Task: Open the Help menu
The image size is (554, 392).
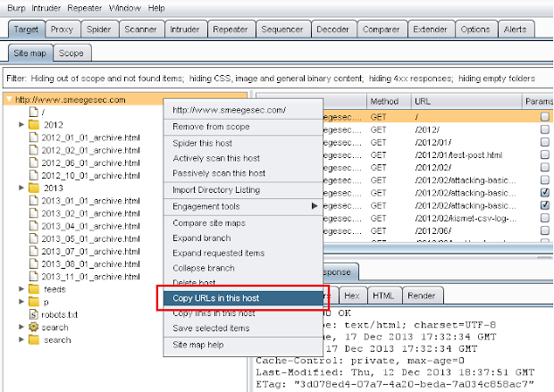Action: tap(156, 8)
